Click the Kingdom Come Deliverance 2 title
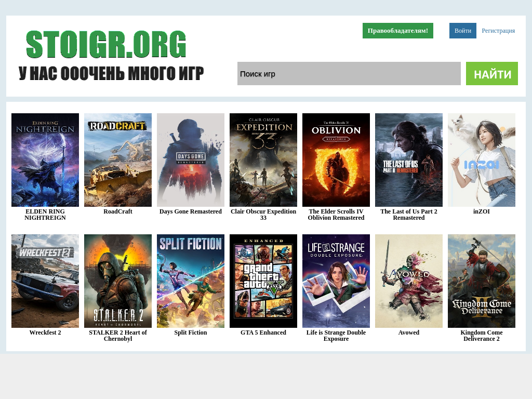Viewport: 532px width, 399px height. 482,336
